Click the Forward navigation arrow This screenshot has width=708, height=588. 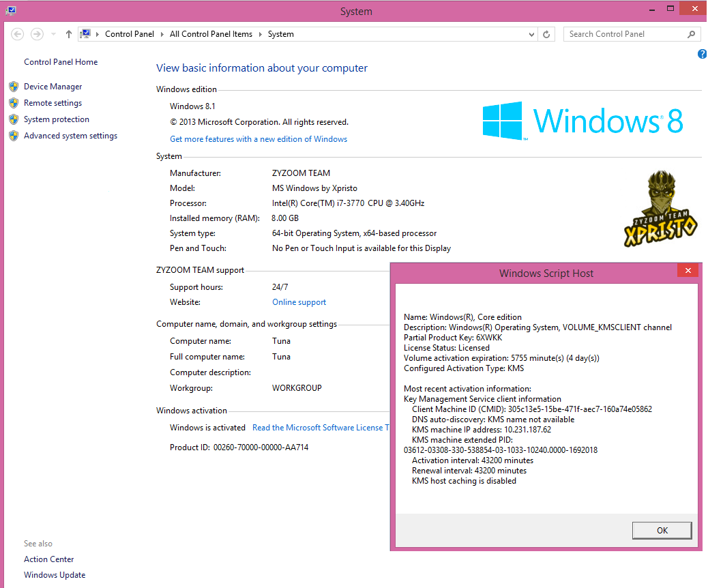point(37,34)
